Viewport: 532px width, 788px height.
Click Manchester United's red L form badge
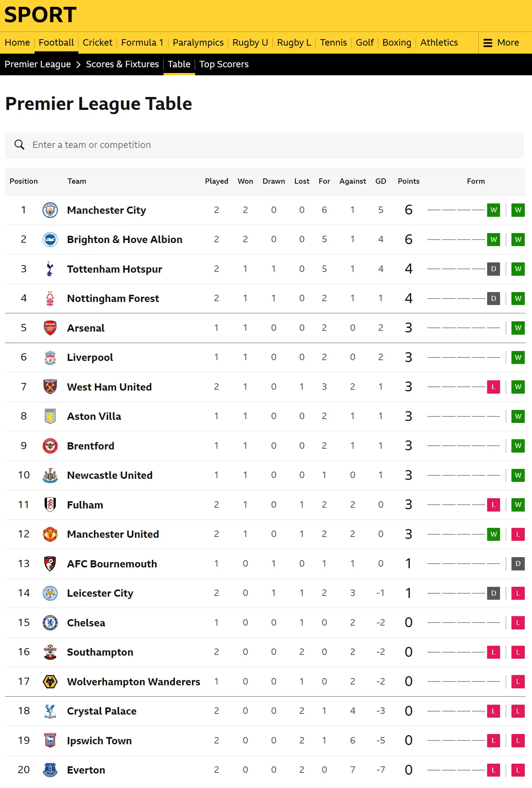[518, 534]
